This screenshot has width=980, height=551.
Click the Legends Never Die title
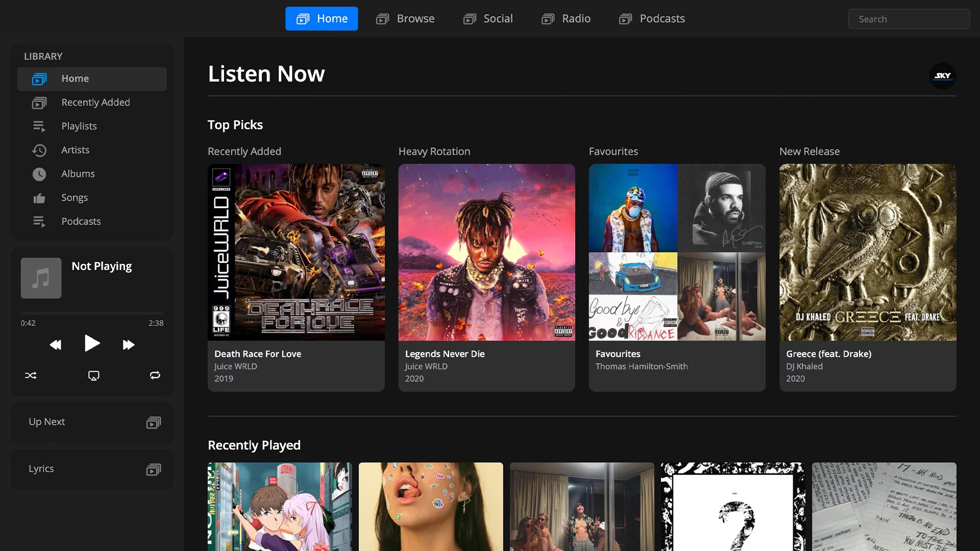pos(445,354)
